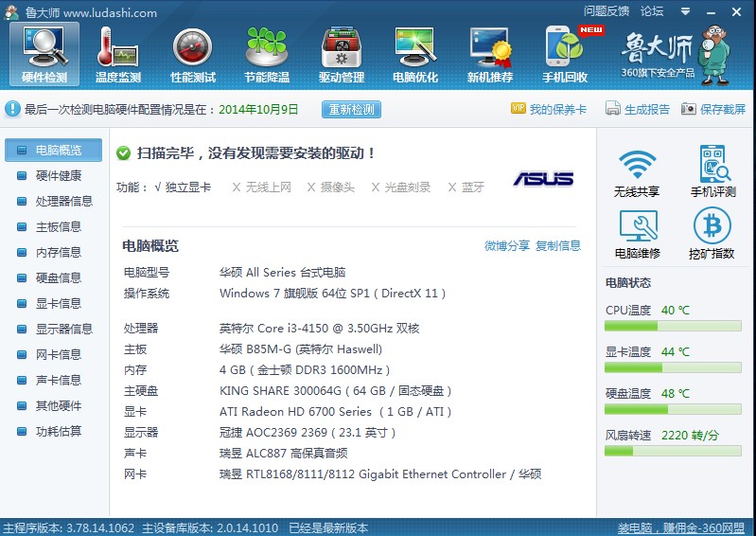Open 新机推荐 new PC recommendations
Image resolution: width=756 pixels, height=536 pixels.
[x=490, y=54]
